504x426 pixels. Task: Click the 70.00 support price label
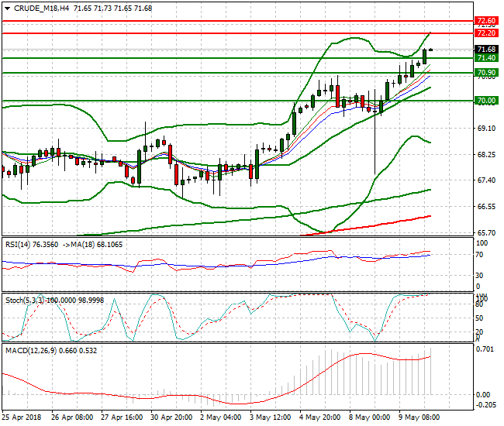click(486, 101)
